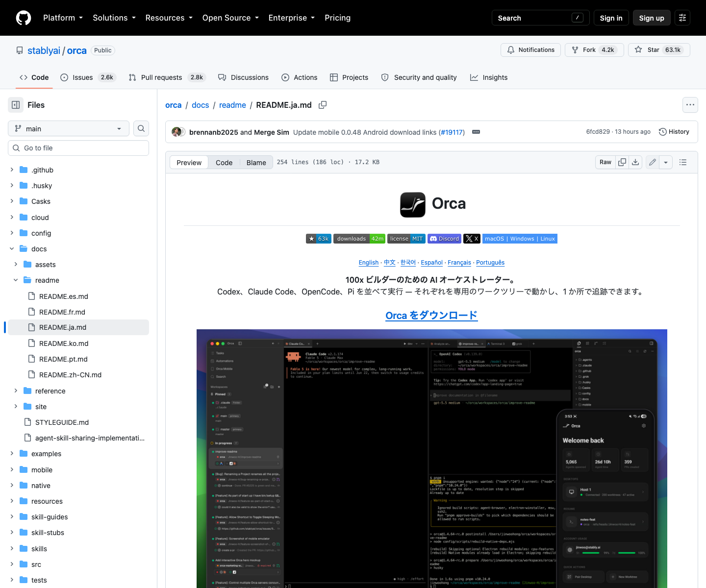Open the Actions tab
Screen dimensions: 706x588
click(x=300, y=77)
